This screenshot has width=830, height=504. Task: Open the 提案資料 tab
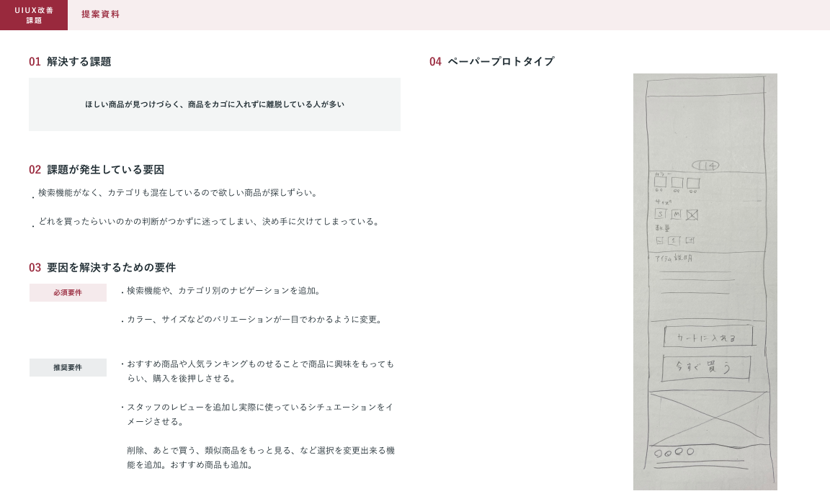pyautogui.click(x=100, y=14)
